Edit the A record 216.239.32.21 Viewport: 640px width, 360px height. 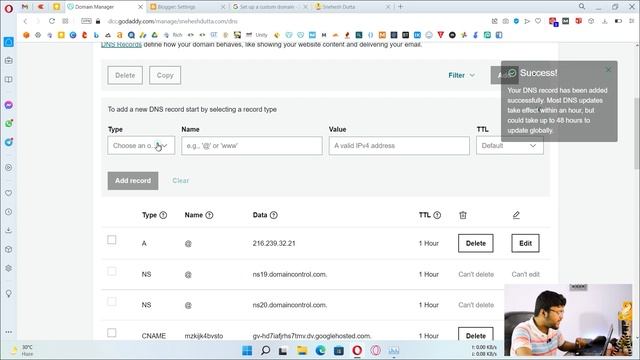(x=525, y=243)
